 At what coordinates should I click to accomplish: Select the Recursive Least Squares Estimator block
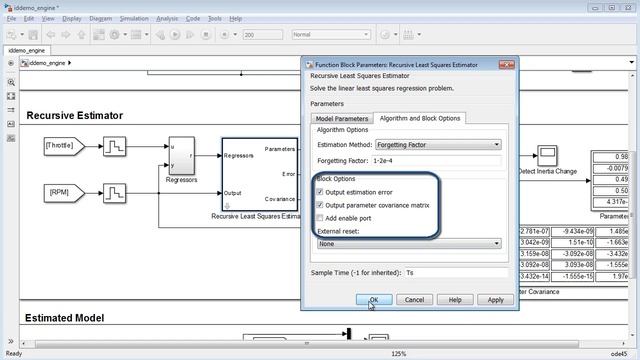tap(260, 174)
